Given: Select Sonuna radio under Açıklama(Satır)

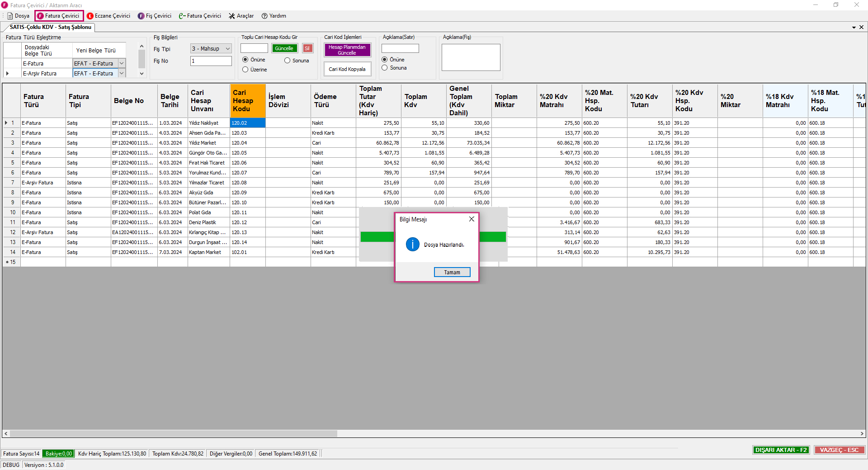Looking at the screenshot, I should pyautogui.click(x=385, y=68).
